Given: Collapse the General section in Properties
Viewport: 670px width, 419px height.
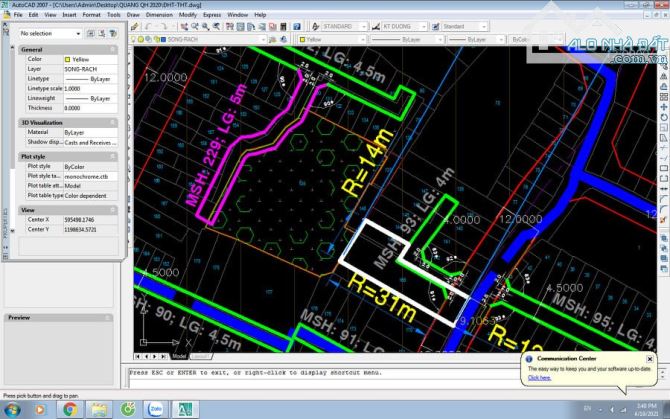Looking at the screenshot, I should pos(113,49).
